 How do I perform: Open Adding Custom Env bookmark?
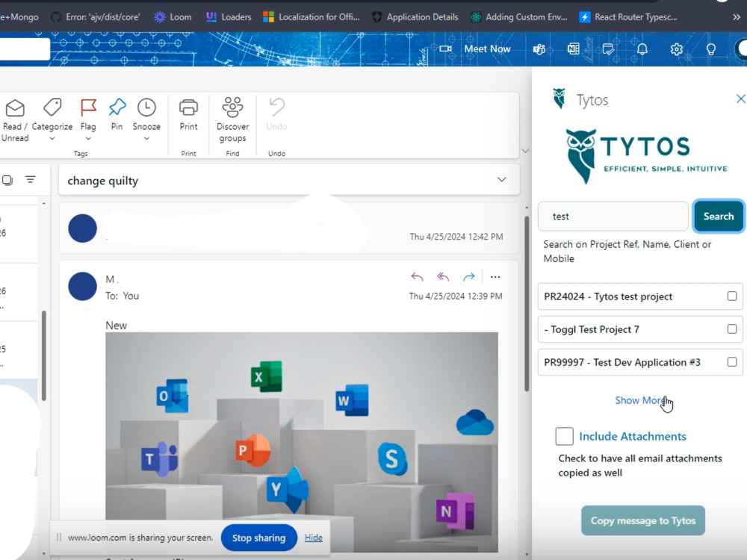[519, 17]
